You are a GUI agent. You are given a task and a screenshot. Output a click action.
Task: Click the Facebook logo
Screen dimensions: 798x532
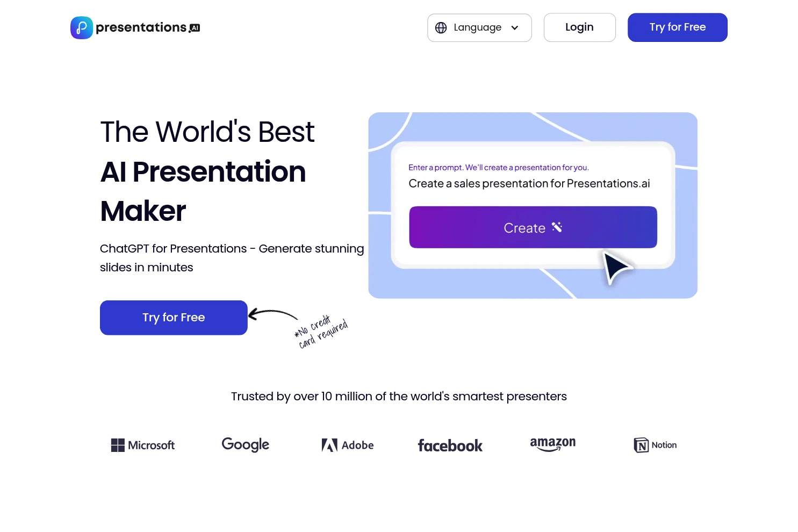[450, 445]
